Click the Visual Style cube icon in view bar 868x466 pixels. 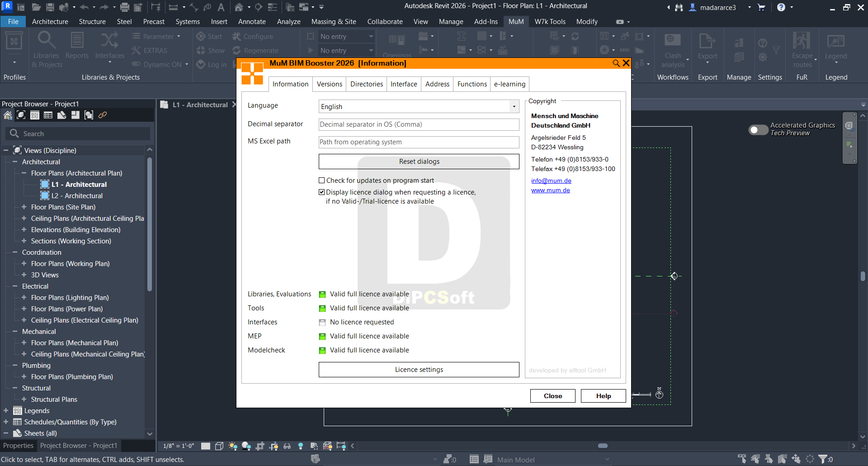[x=219, y=446]
